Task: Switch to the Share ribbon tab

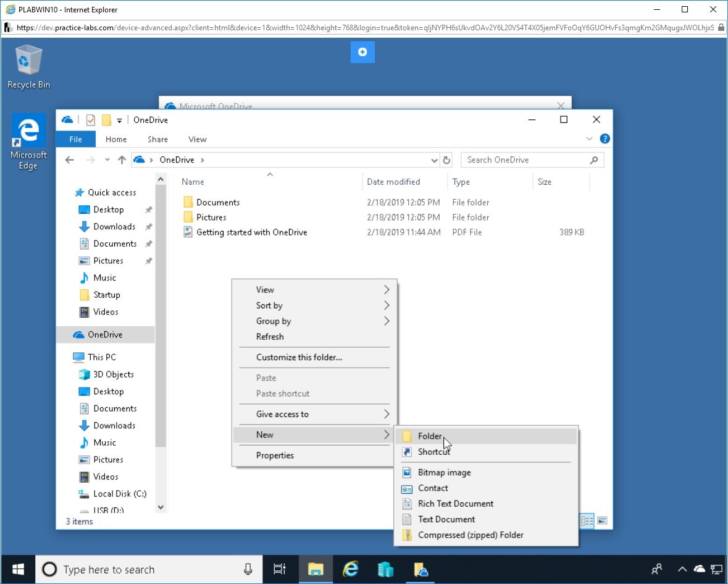Action: tap(157, 140)
